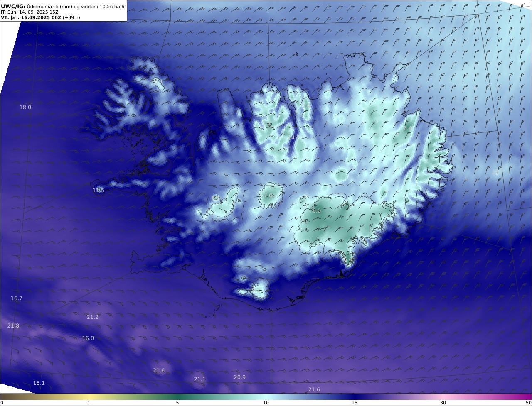Viewport: 532px width, 406px height.
Task: Click the 20.9 value label on the map
Action: tap(240, 377)
